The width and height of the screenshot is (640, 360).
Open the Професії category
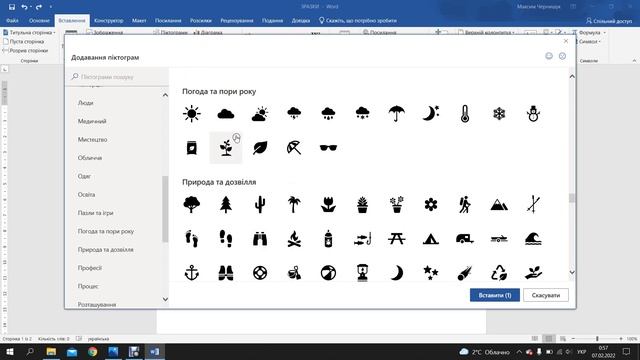(x=89, y=268)
